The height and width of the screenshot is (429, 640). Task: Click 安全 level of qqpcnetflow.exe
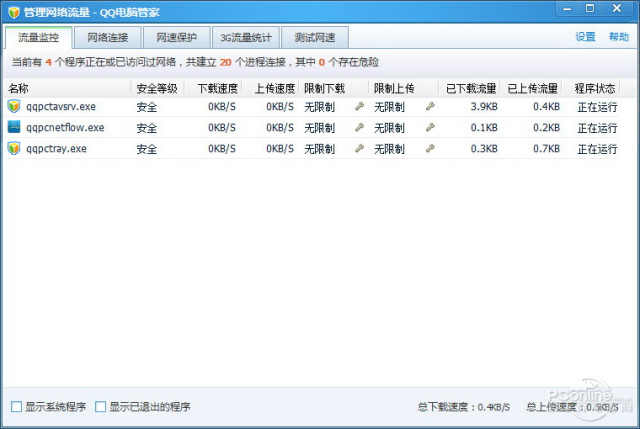147,128
